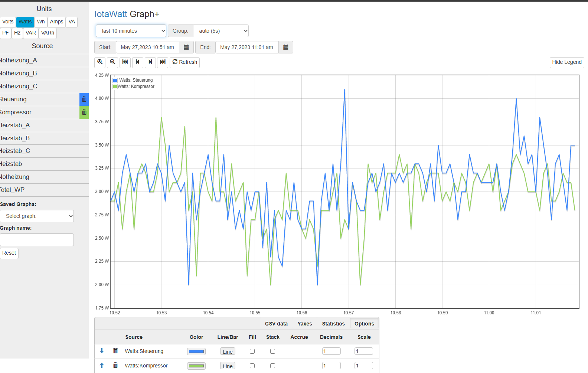Enable Fill for Watts:Steuerung
This screenshot has height=373, width=588.
[x=252, y=351]
